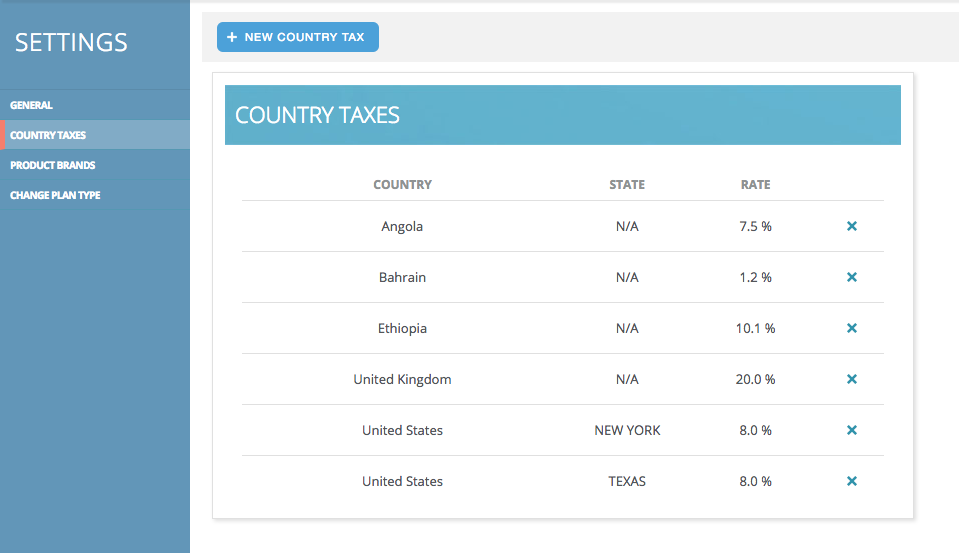959x553 pixels.
Task: Select the Angola country cell
Action: point(402,226)
